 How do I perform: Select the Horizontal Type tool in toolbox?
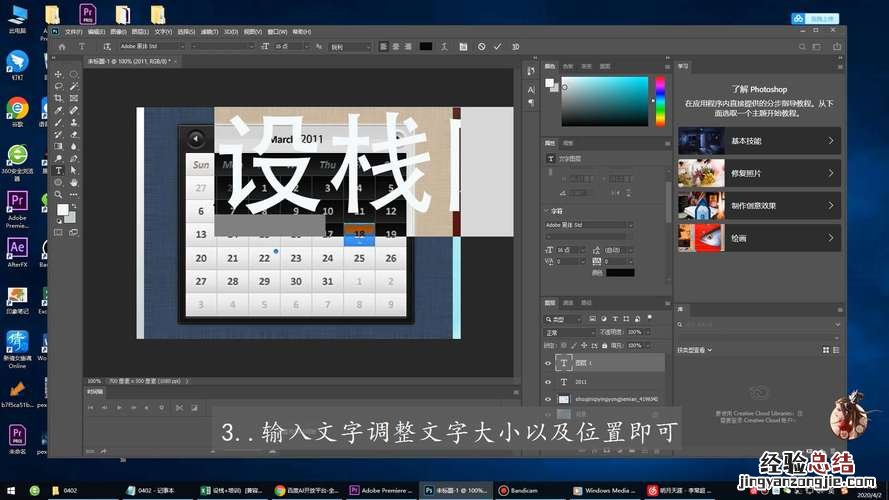58,171
